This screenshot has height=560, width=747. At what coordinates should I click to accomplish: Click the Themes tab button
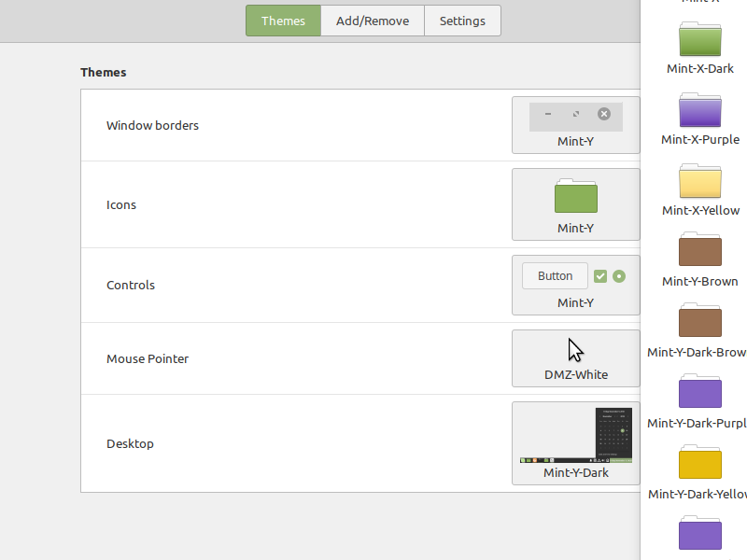pos(283,20)
